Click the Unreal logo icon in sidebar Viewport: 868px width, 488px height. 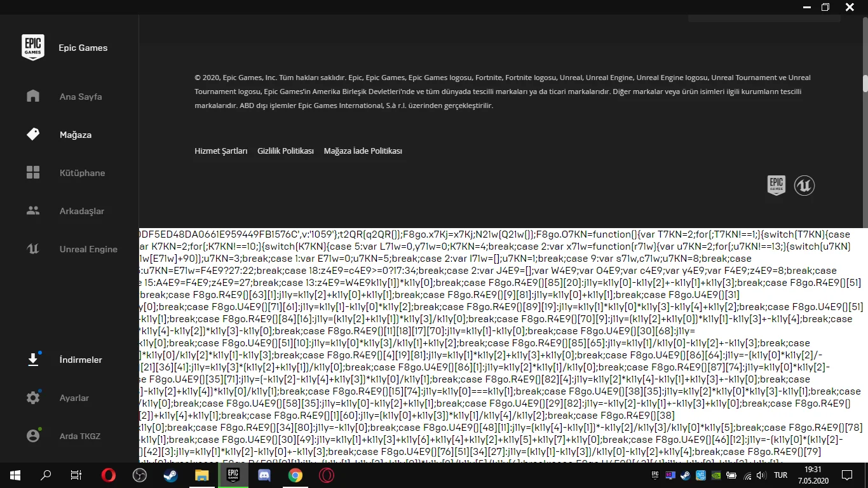pos(33,249)
